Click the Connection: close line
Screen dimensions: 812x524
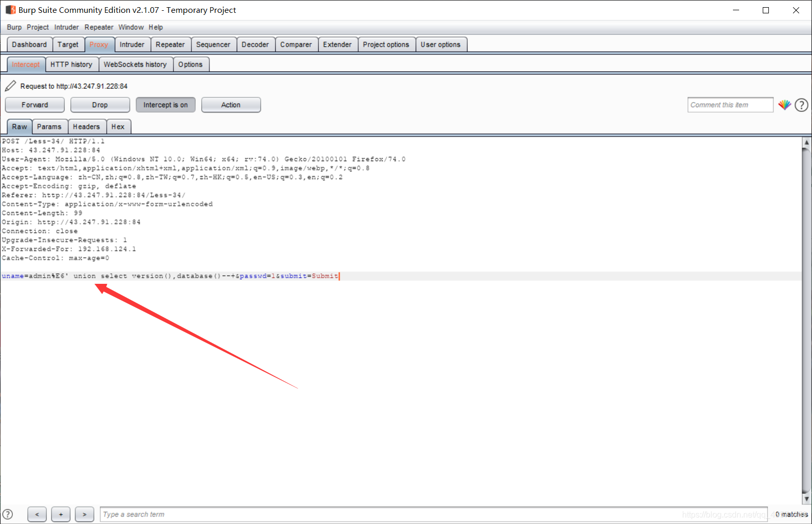pos(40,231)
